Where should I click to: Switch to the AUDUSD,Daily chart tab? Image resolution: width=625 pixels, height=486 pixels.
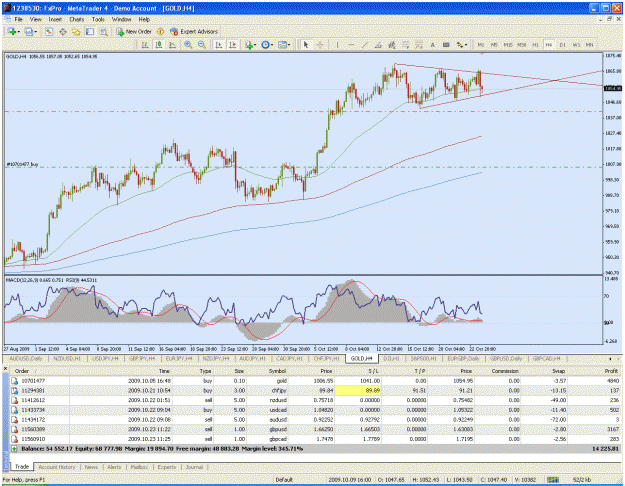coord(25,358)
